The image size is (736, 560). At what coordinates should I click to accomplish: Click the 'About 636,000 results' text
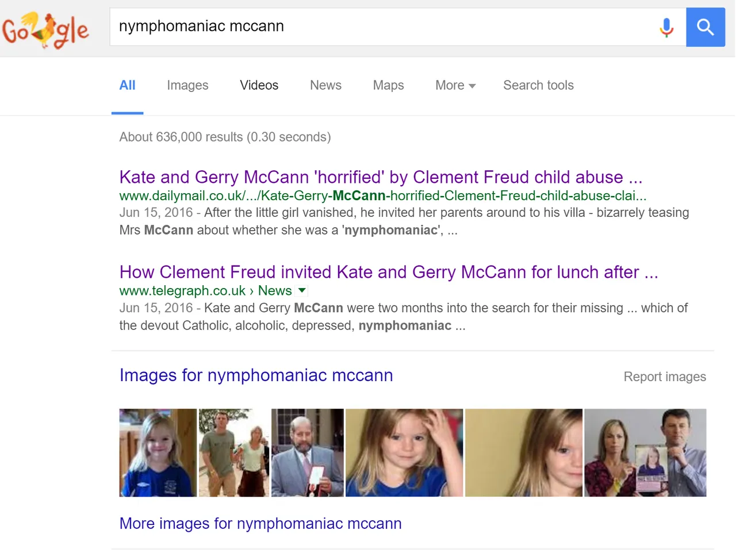click(225, 137)
